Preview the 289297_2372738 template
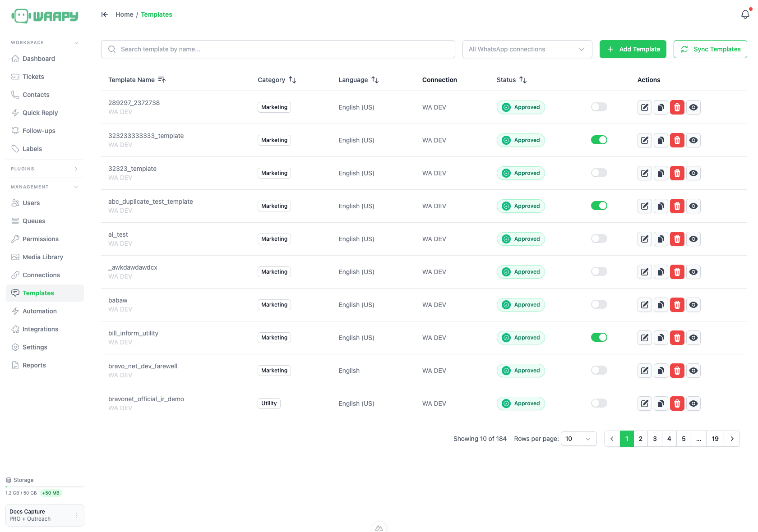The width and height of the screenshot is (758, 532). coord(693,107)
